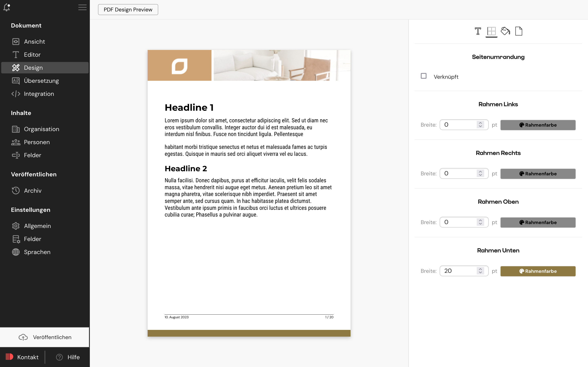
Task: Open the page settings (document icon)
Action: coord(519,31)
